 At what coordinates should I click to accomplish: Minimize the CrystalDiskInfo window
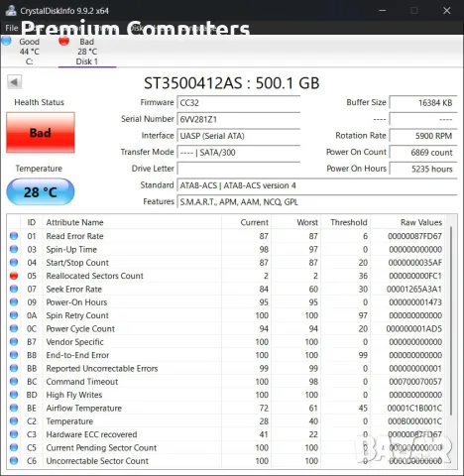pyautogui.click(x=383, y=11)
